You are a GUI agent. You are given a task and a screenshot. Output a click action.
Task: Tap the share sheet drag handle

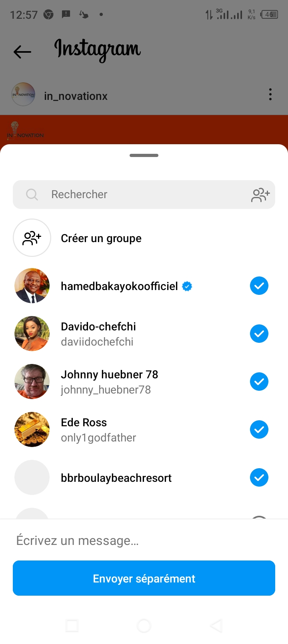tap(144, 155)
